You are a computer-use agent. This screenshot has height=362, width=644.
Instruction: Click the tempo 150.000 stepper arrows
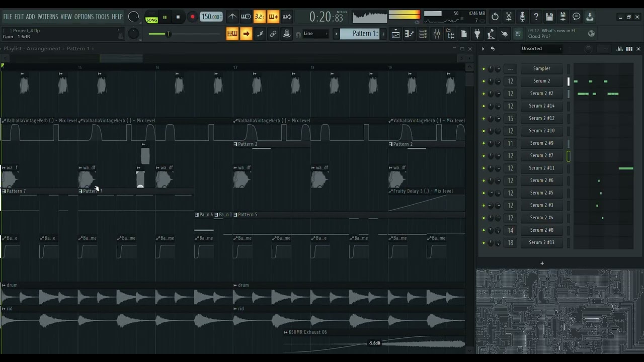tap(221, 17)
